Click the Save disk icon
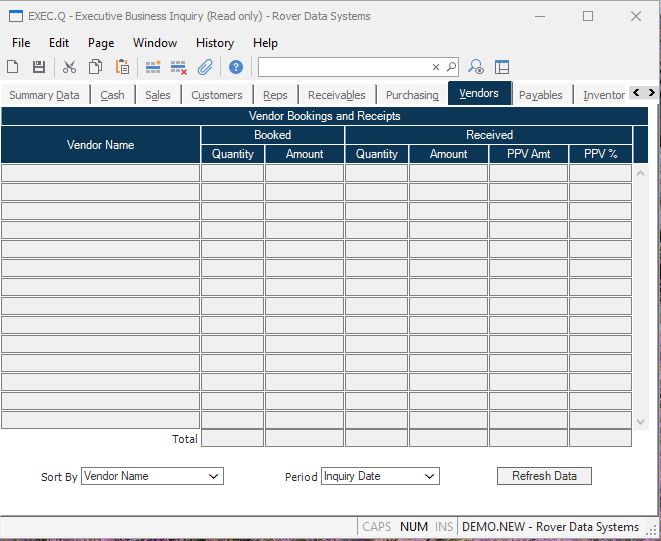This screenshot has height=541, width=661. point(39,67)
